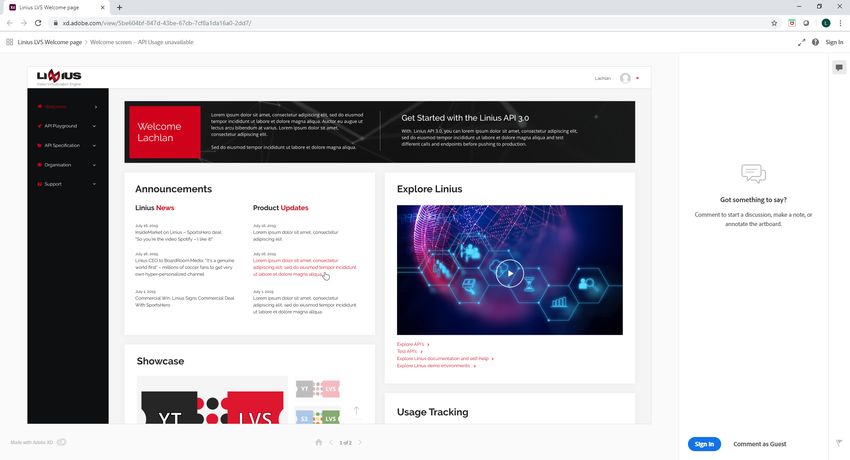The width and height of the screenshot is (850, 460).
Task: Play the Explore Linius video
Action: (x=510, y=273)
